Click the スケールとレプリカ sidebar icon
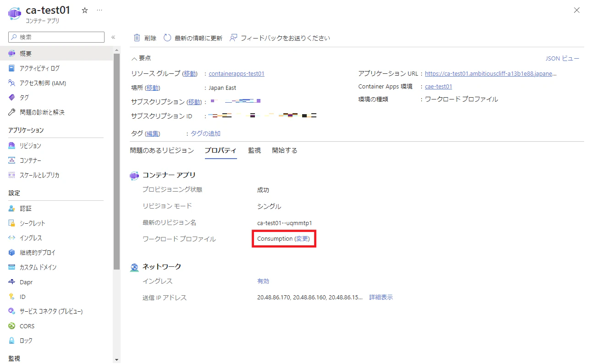 click(12, 175)
